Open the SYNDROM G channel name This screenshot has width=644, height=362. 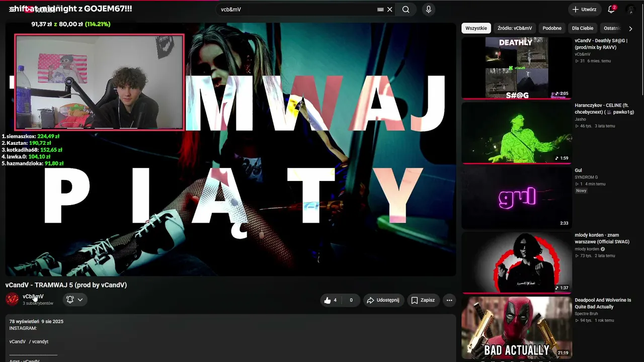[x=587, y=177]
